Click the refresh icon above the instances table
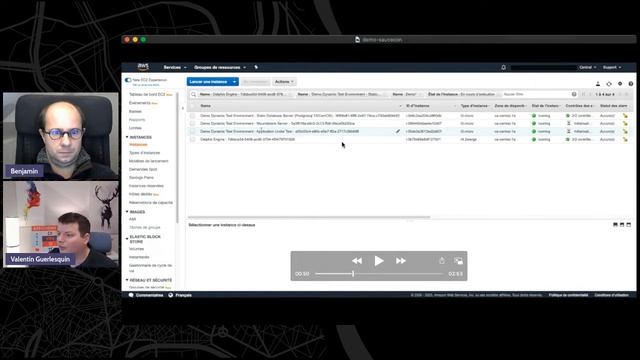640x360 pixels. pyautogui.click(x=609, y=84)
